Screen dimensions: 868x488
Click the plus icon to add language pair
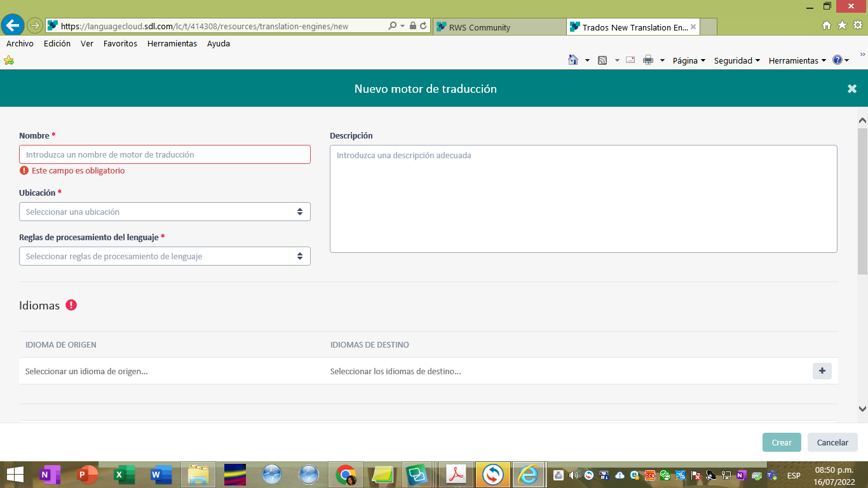[822, 371]
